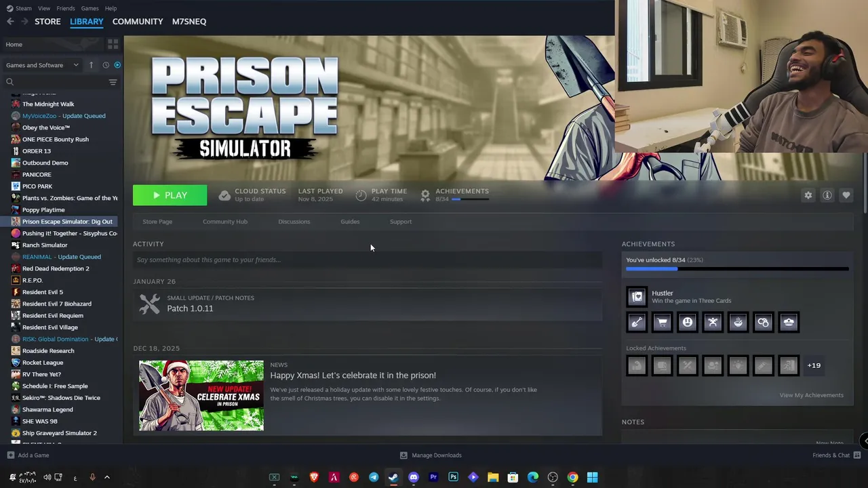
Task: Click the Cloud Status icon
Action: [x=224, y=195]
